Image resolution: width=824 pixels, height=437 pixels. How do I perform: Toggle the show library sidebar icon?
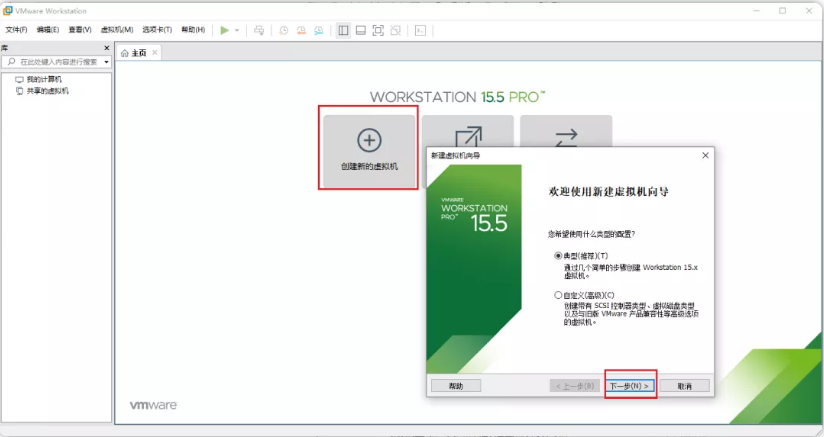343,30
